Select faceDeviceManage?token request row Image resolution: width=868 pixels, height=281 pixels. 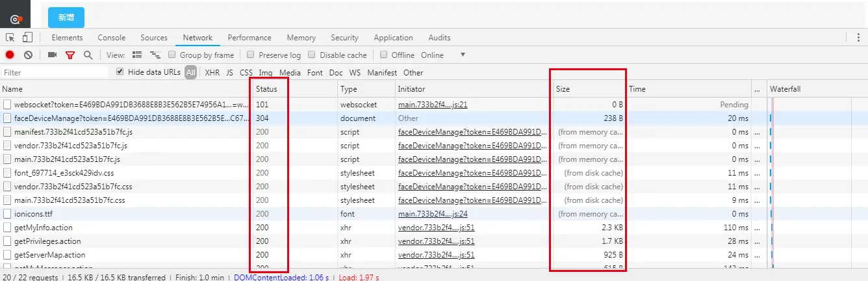pyautogui.click(x=434, y=118)
